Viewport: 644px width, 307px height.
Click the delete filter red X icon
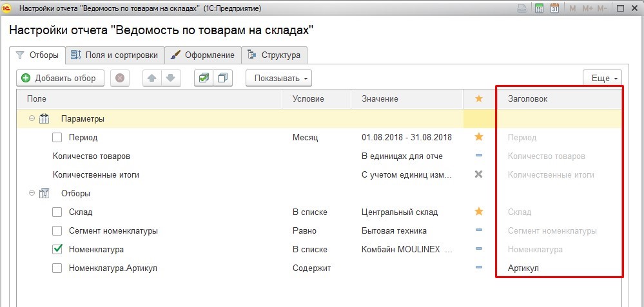[x=120, y=78]
